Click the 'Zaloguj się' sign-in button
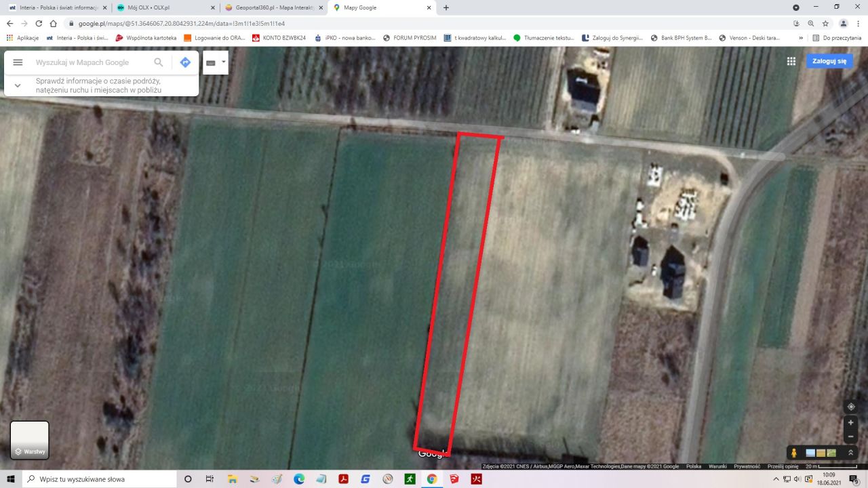This screenshot has width=868, height=488. coord(829,61)
